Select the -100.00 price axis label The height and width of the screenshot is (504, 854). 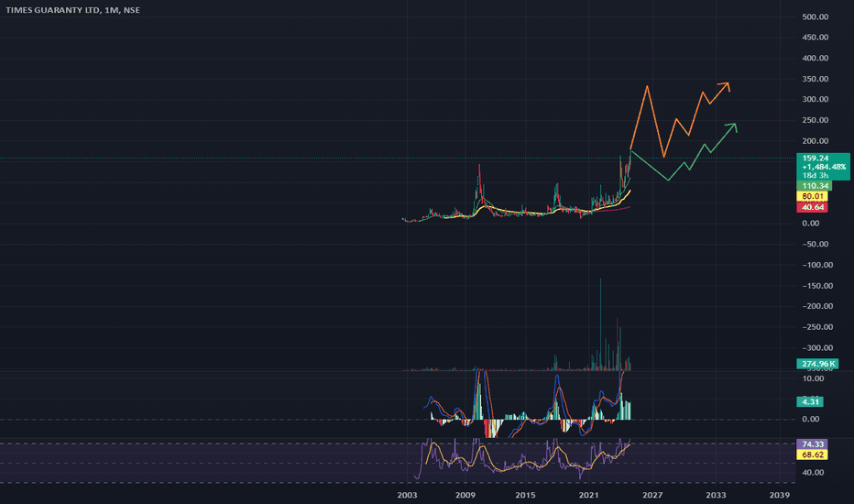(x=817, y=265)
